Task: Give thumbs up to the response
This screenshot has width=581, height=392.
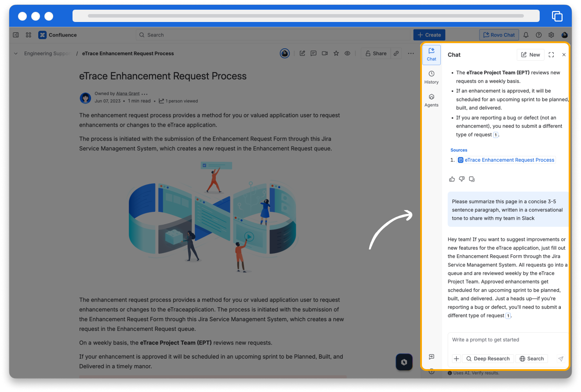Action: 452,179
